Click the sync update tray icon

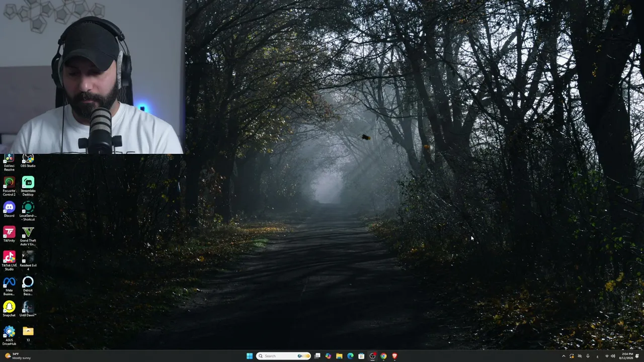(x=572, y=356)
